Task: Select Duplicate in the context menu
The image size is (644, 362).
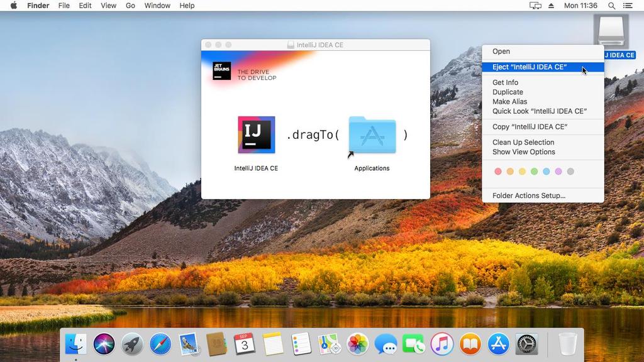Action: 543,92
